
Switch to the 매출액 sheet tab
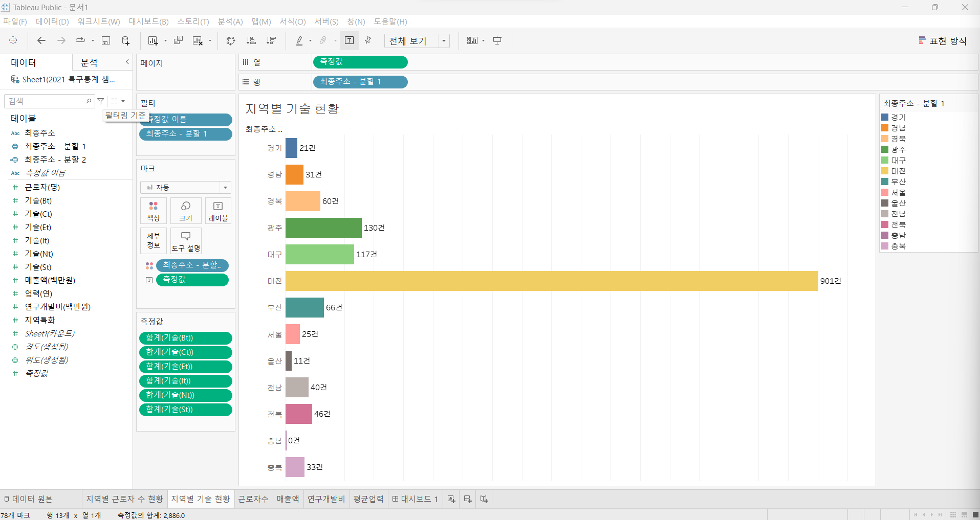click(x=288, y=499)
